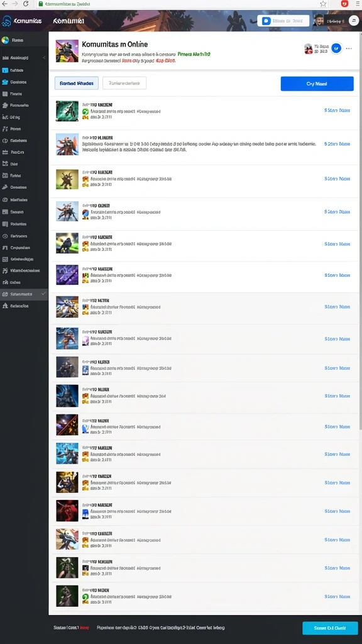Open the red extension icon in the browser toolbar
Image resolution: width=362 pixels, height=644 pixels.
[345, 4]
